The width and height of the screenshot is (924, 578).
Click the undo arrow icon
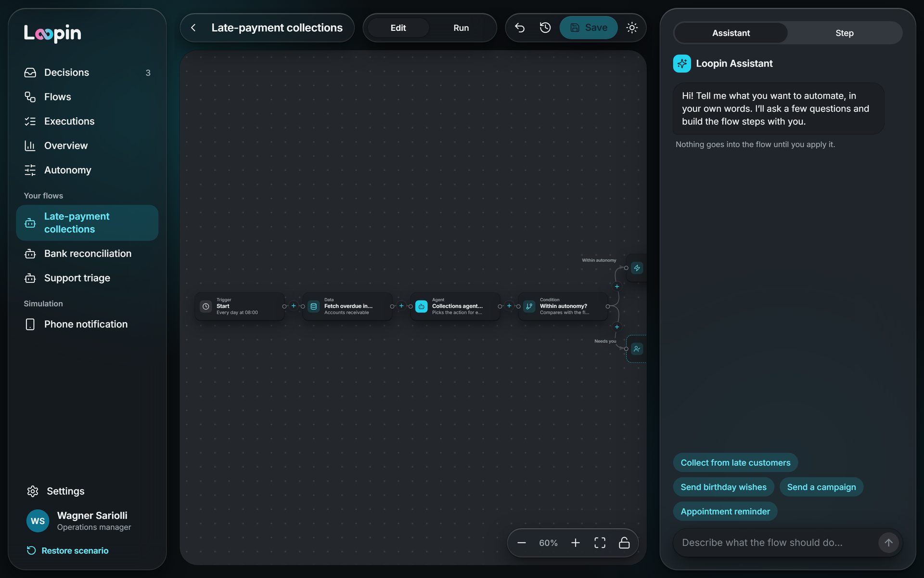pyautogui.click(x=520, y=28)
